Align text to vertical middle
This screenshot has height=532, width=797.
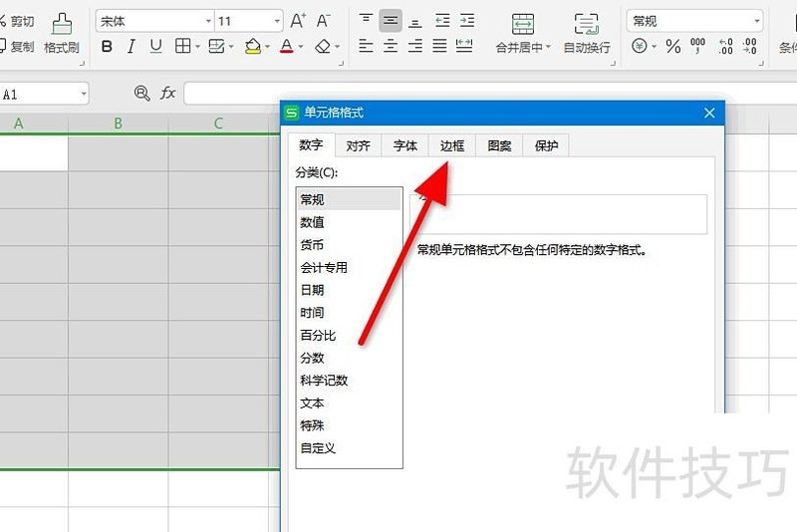click(391, 21)
